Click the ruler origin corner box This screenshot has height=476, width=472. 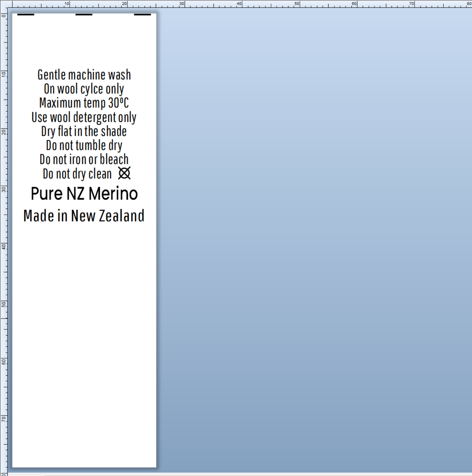click(4, 4)
